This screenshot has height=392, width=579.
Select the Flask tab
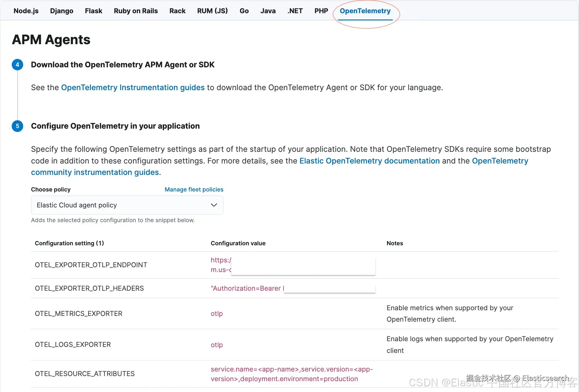93,11
